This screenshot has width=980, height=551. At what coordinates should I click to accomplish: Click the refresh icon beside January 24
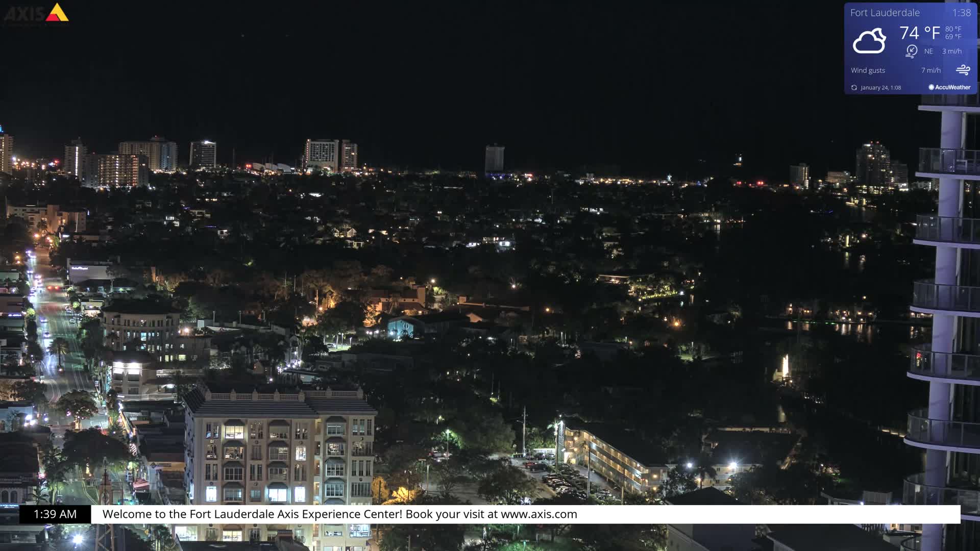pyautogui.click(x=854, y=88)
